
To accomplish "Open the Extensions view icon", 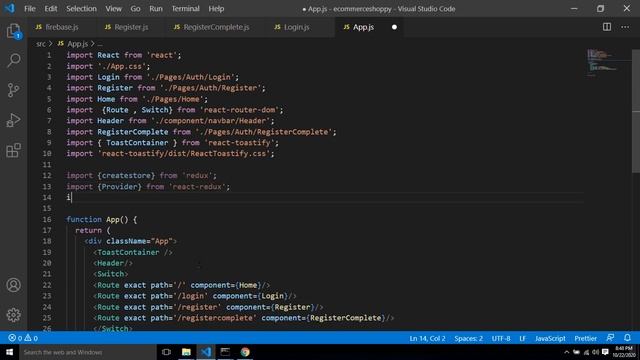I will [13, 150].
